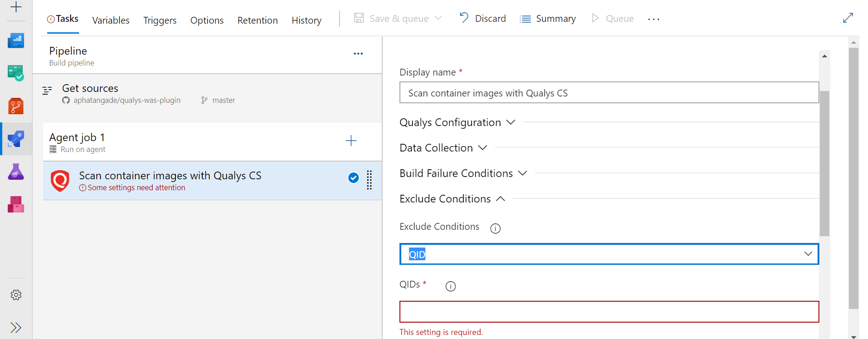Image resolution: width=868 pixels, height=339 pixels.
Task: Add a task to Agent job 1
Action: (x=351, y=141)
